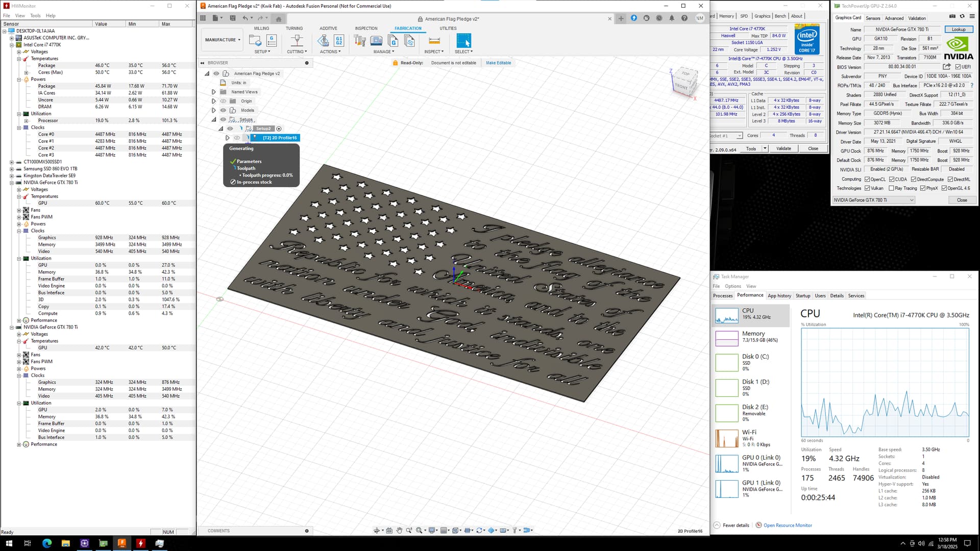Toggle the Ray Tracing checkbox in GPU-Z
Viewport: 980px width, 551px height.
point(892,188)
